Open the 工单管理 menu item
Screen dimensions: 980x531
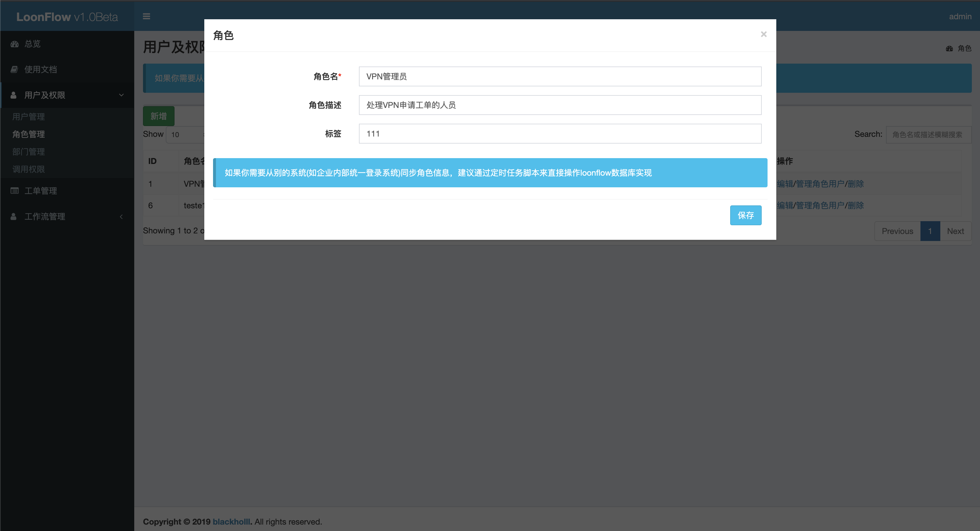(67, 191)
